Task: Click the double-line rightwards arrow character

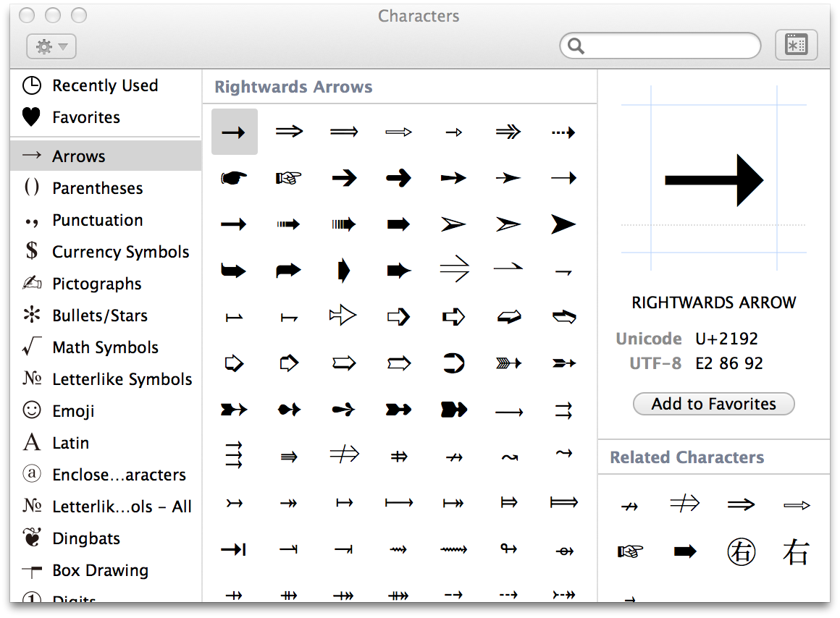Action: tap(289, 132)
